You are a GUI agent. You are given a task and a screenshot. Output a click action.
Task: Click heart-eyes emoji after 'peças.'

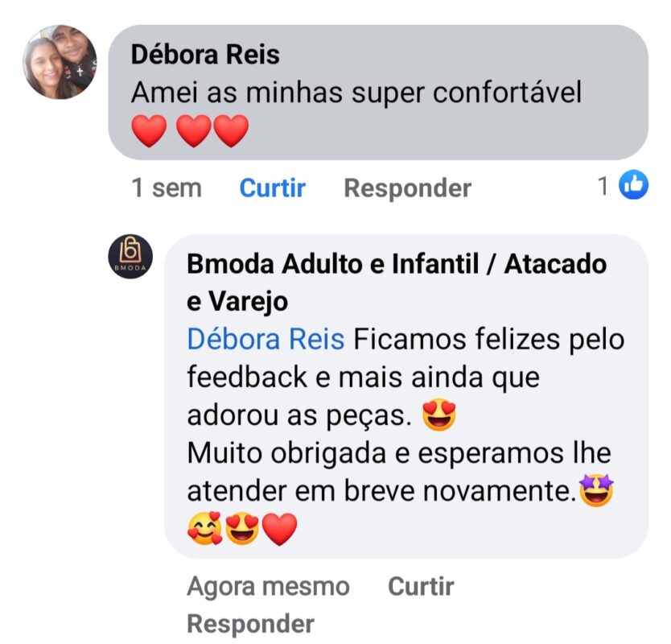[x=439, y=415]
